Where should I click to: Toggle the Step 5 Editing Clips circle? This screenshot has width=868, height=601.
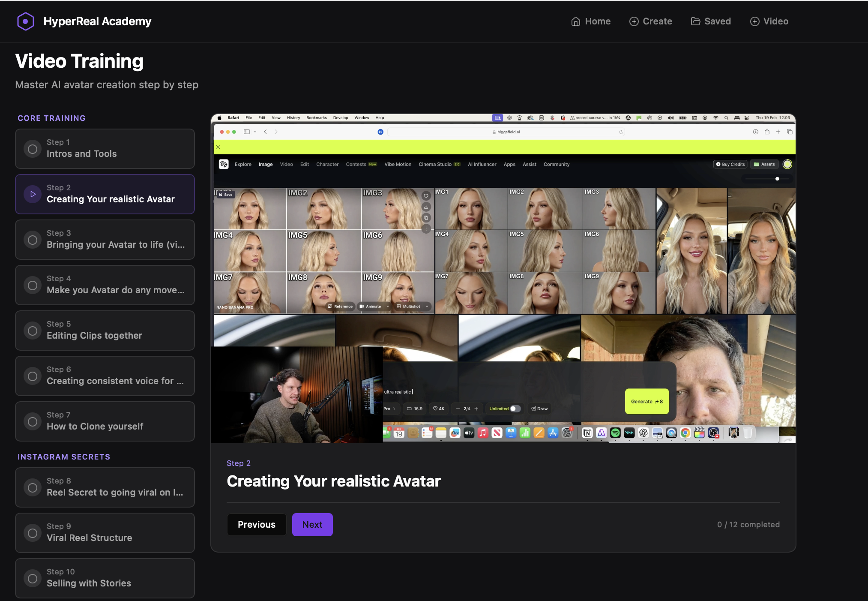coord(33,331)
